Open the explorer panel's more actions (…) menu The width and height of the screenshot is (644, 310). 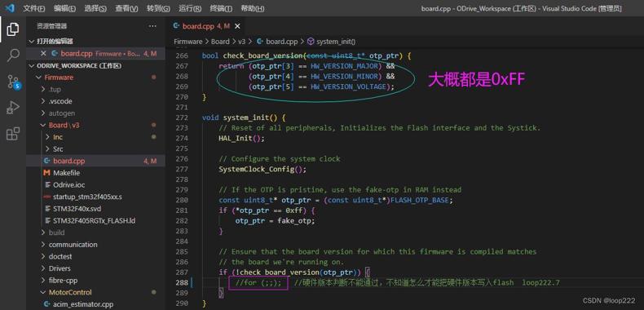click(152, 26)
